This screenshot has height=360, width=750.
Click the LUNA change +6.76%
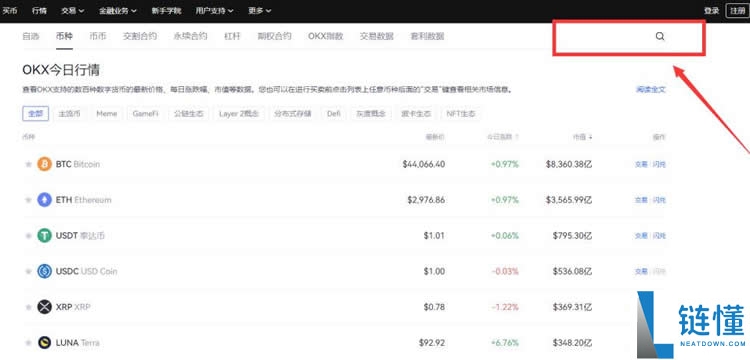(x=505, y=343)
